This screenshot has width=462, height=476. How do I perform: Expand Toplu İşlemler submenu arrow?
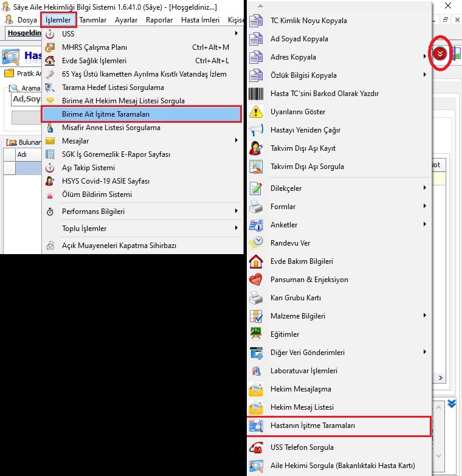coord(236,228)
